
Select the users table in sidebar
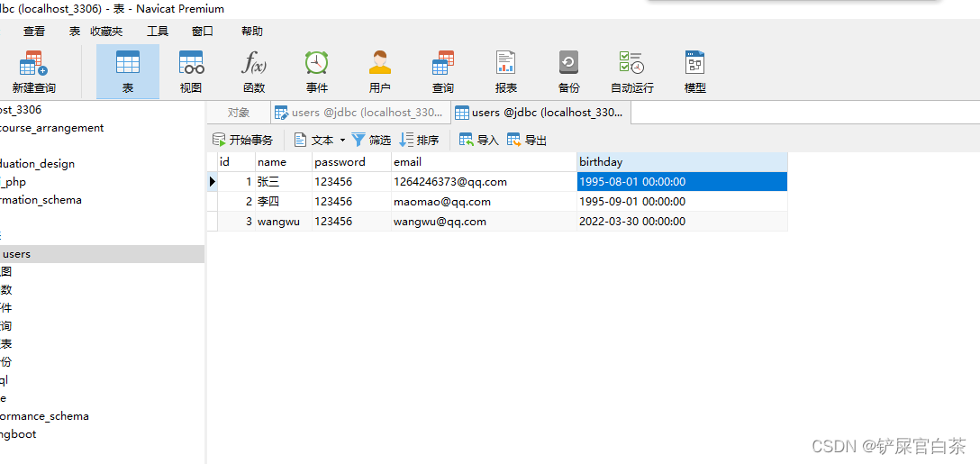[x=102, y=254]
